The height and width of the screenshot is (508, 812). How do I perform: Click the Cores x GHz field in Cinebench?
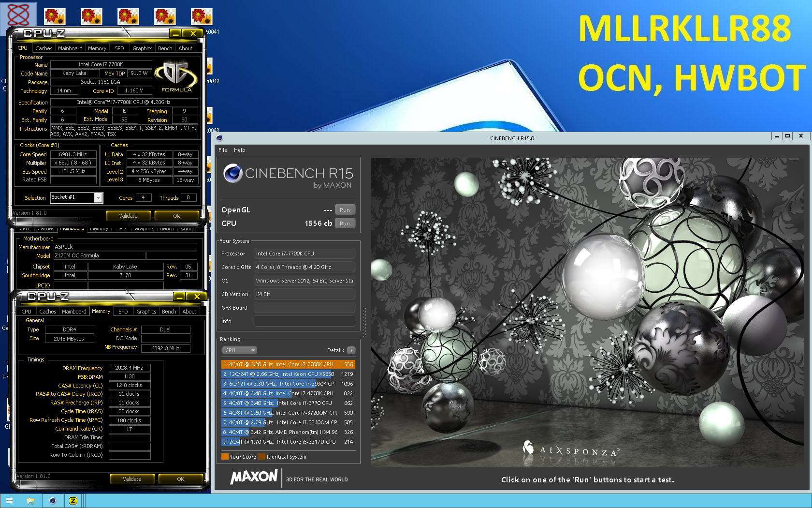click(x=304, y=267)
